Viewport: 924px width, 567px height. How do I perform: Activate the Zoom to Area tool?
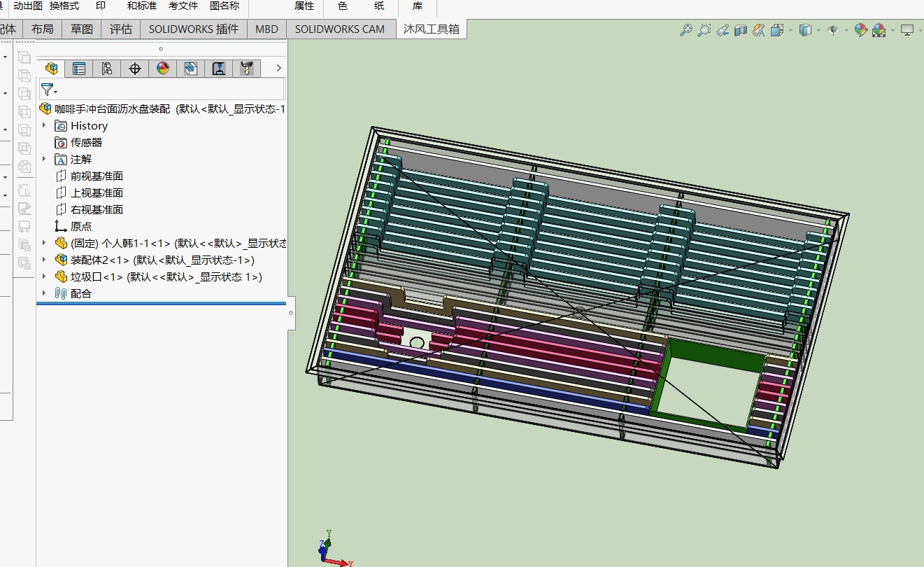click(704, 30)
